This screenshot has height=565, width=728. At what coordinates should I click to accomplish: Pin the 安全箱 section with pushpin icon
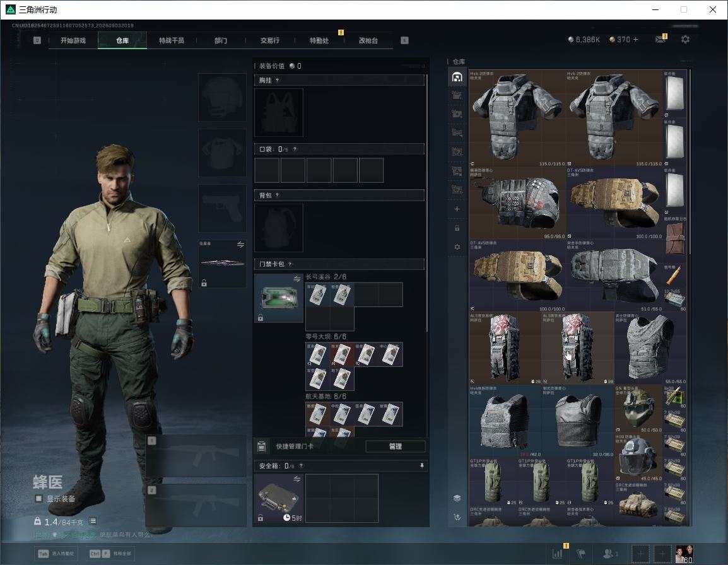(421, 465)
